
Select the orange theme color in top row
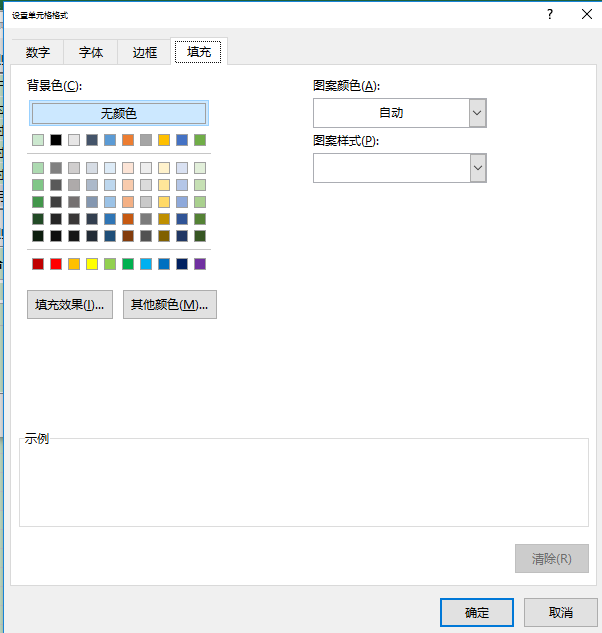(x=128, y=140)
